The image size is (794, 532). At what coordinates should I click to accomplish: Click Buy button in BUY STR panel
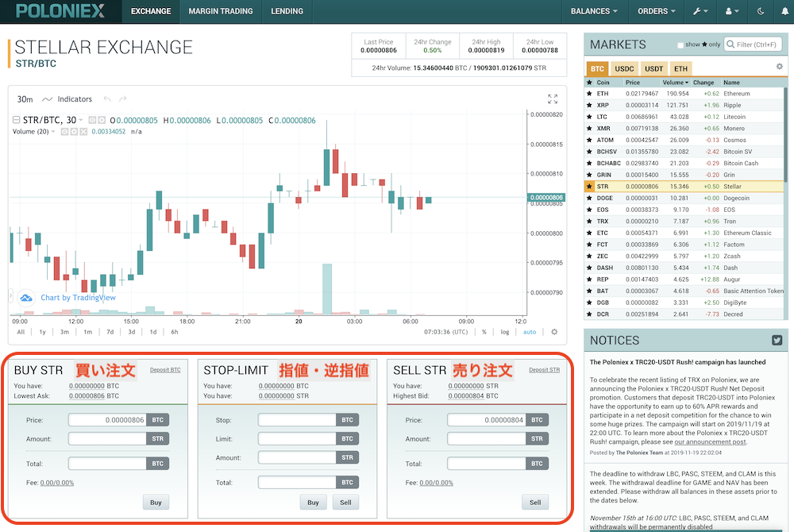point(156,502)
